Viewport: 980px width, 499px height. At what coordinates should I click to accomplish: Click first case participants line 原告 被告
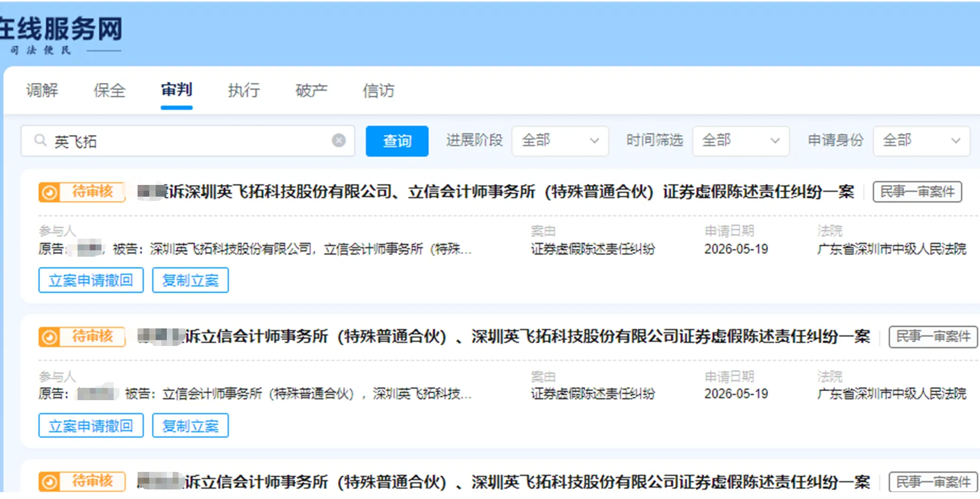coord(255,249)
